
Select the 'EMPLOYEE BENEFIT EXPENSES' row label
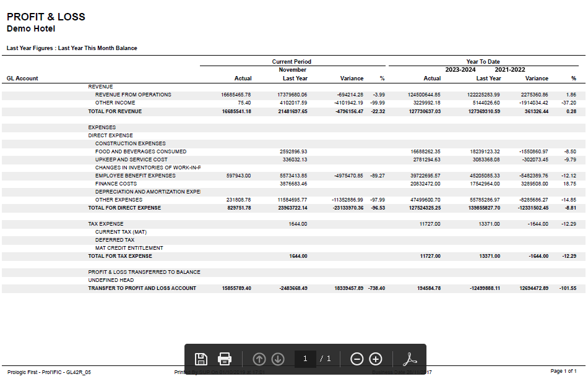[135, 176]
